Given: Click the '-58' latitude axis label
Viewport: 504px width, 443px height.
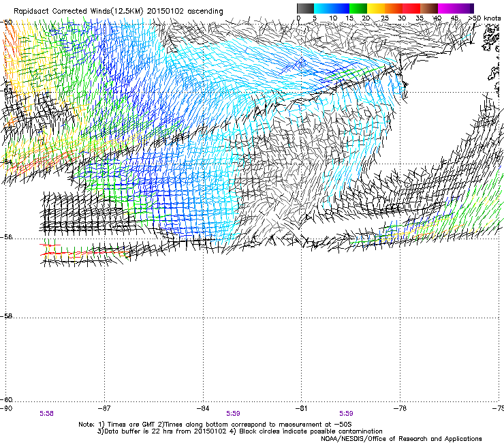Looking at the screenshot, I should click(6, 316).
